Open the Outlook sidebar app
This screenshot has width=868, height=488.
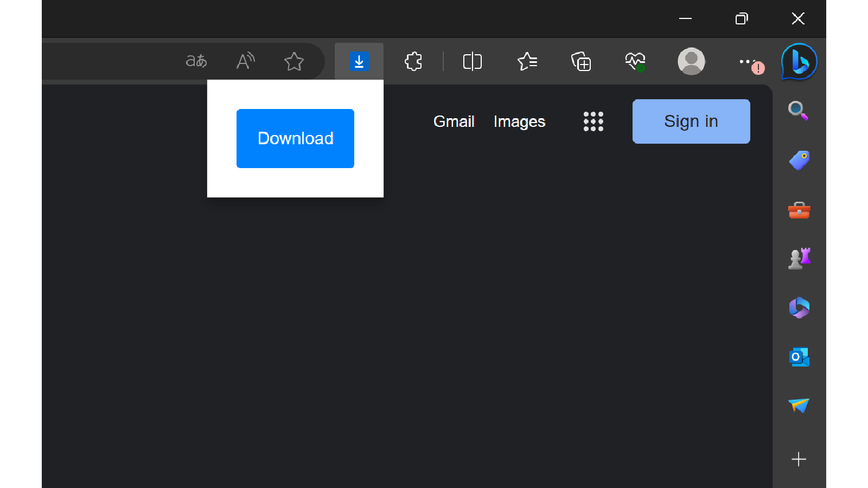799,357
